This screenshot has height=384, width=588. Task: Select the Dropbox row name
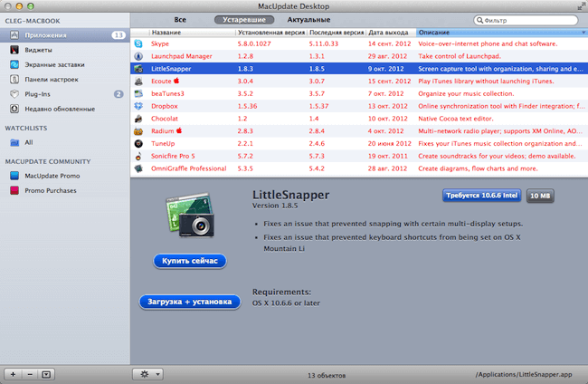click(165, 106)
